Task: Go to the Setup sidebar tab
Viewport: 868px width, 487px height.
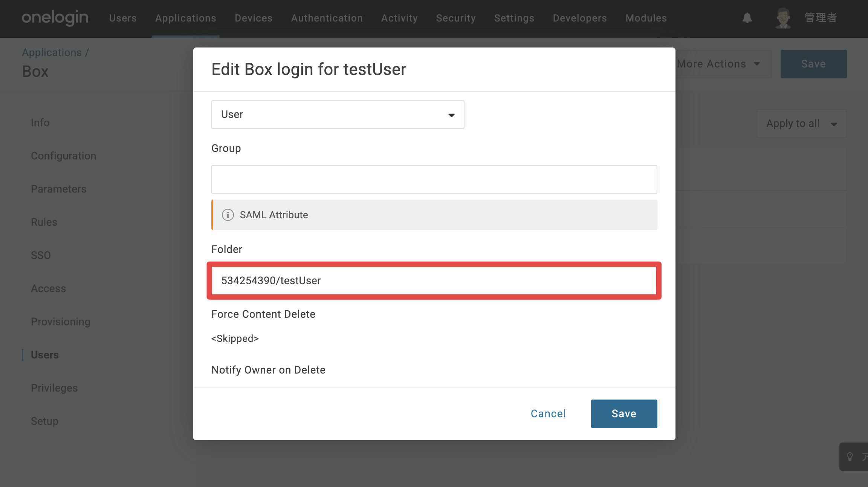Action: 45,421
